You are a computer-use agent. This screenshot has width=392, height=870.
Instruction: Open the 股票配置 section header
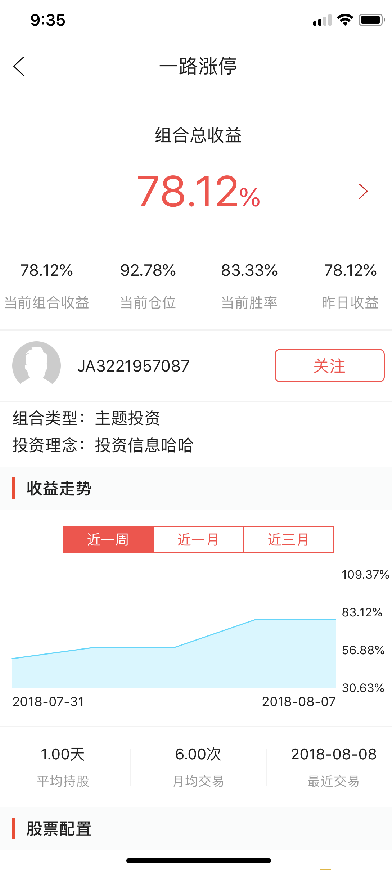(x=59, y=829)
